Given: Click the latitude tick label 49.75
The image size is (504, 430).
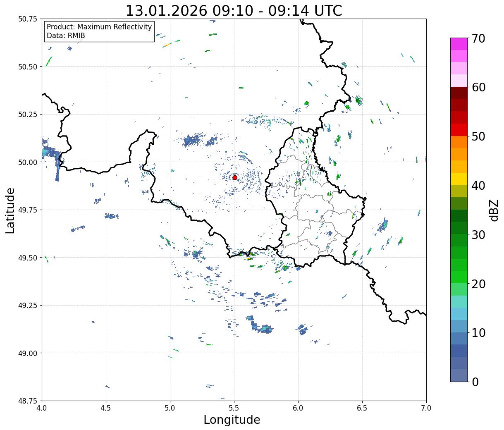Looking at the screenshot, I should coord(28,210).
